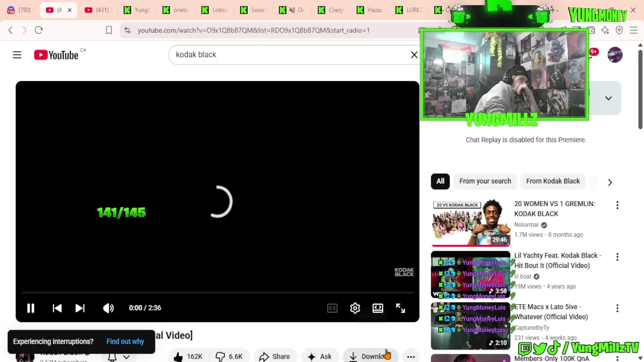The width and height of the screenshot is (644, 362).
Task: Select From Kodak Black chip
Action: [x=553, y=182]
